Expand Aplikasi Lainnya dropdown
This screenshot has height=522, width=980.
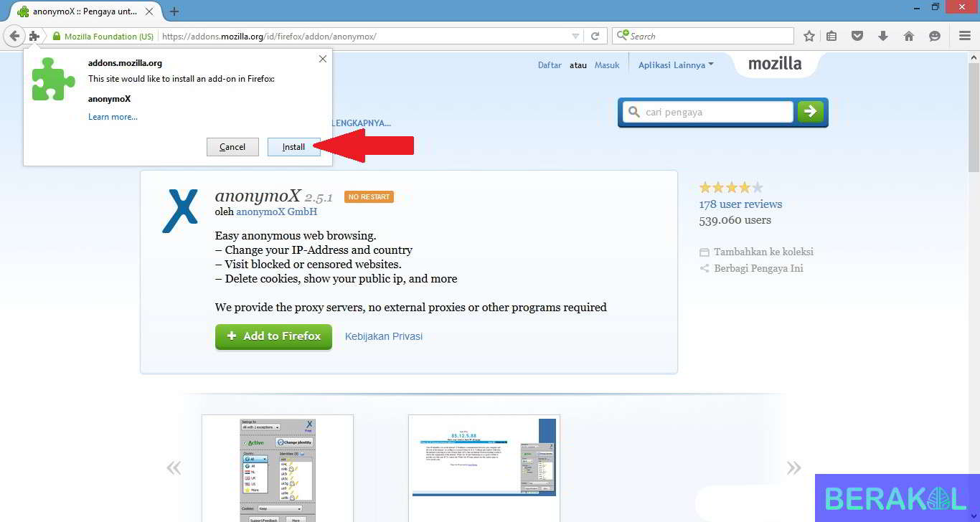pos(676,65)
